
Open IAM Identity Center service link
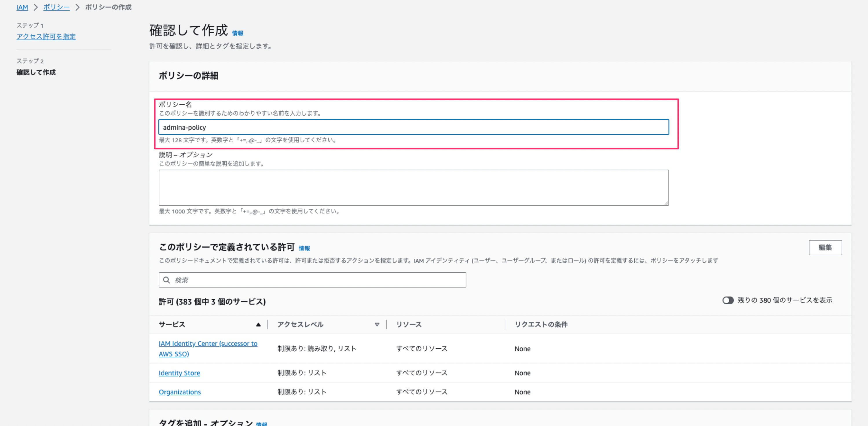[208, 348]
